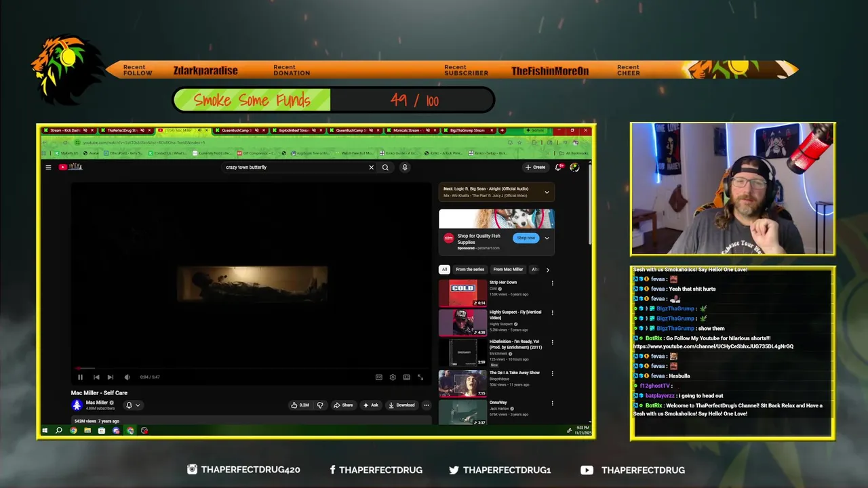
Task: Open a new browser tab with plus
Action: (502, 130)
